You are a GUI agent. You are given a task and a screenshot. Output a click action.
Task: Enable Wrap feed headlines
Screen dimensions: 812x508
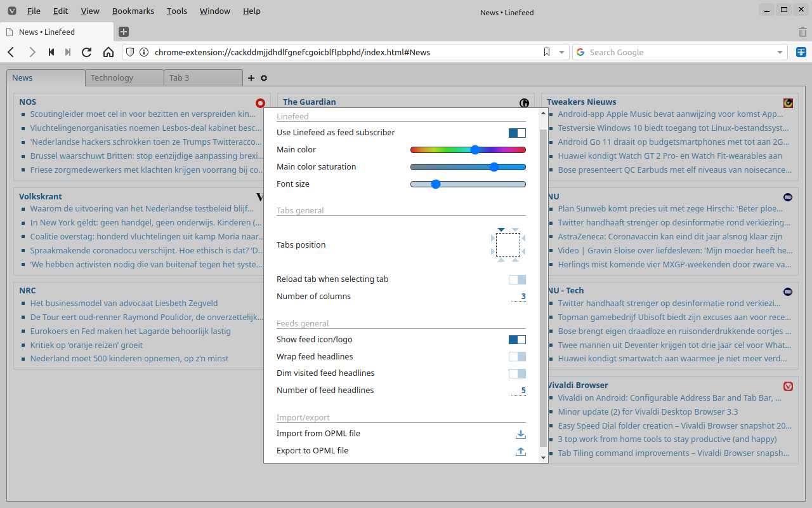[x=517, y=357]
